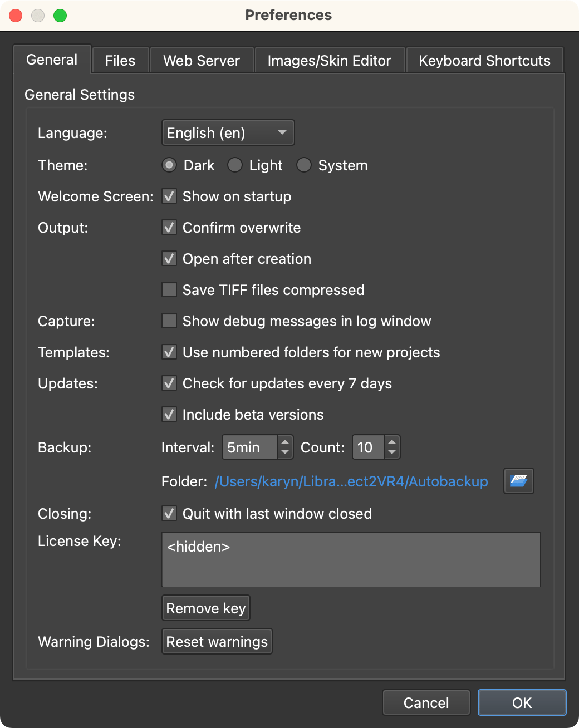Decrease the backup Count down arrow
This screenshot has height=728, width=579.
coord(392,453)
